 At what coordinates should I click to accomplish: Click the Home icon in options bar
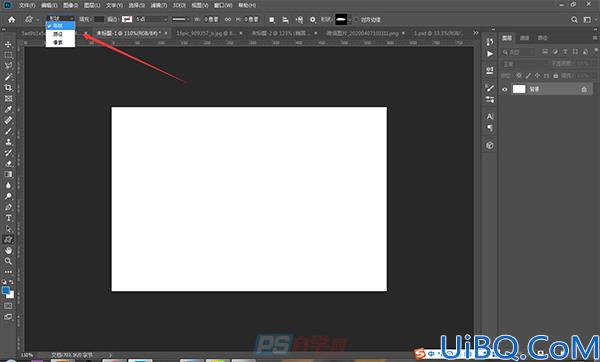click(11, 20)
